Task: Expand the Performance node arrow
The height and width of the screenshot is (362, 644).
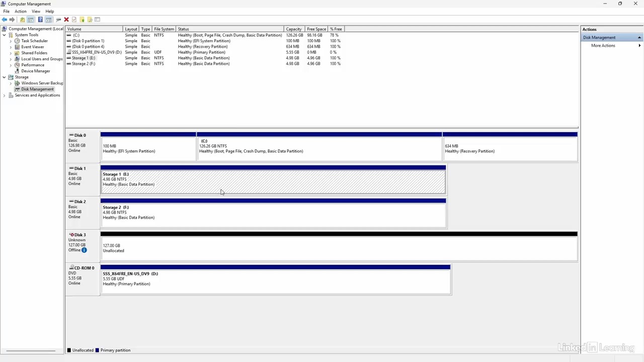Action: point(11,65)
